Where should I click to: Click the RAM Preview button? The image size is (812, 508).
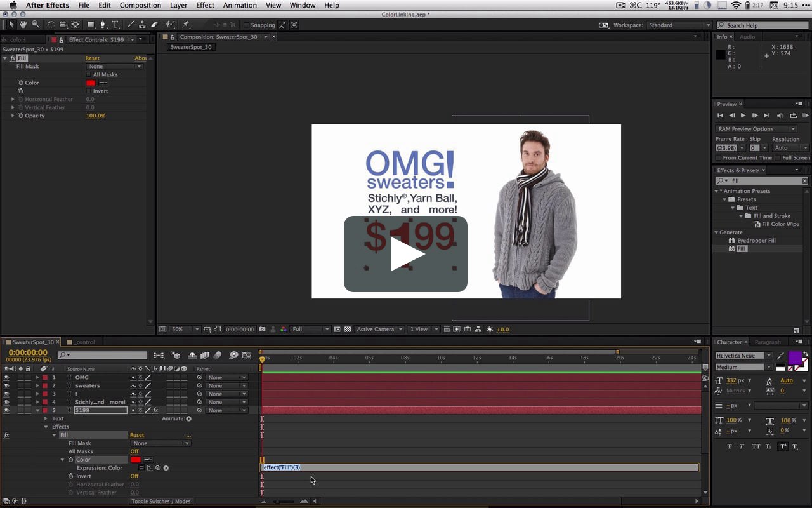806,116
